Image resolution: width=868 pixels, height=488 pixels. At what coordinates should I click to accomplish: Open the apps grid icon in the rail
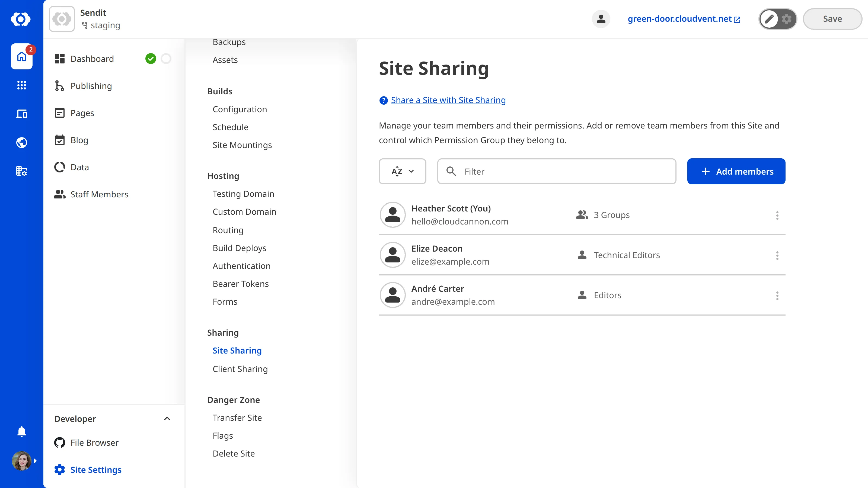tap(21, 85)
